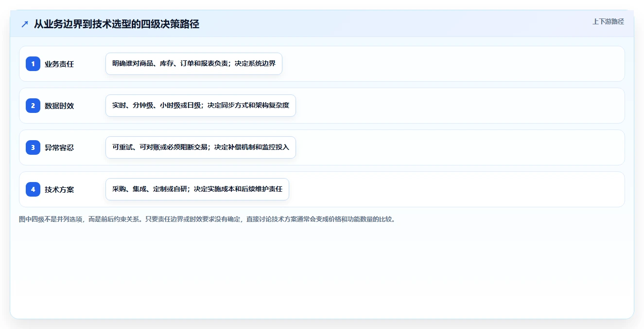The image size is (644, 329).
Task: Click step number badge 1
Action: point(33,64)
